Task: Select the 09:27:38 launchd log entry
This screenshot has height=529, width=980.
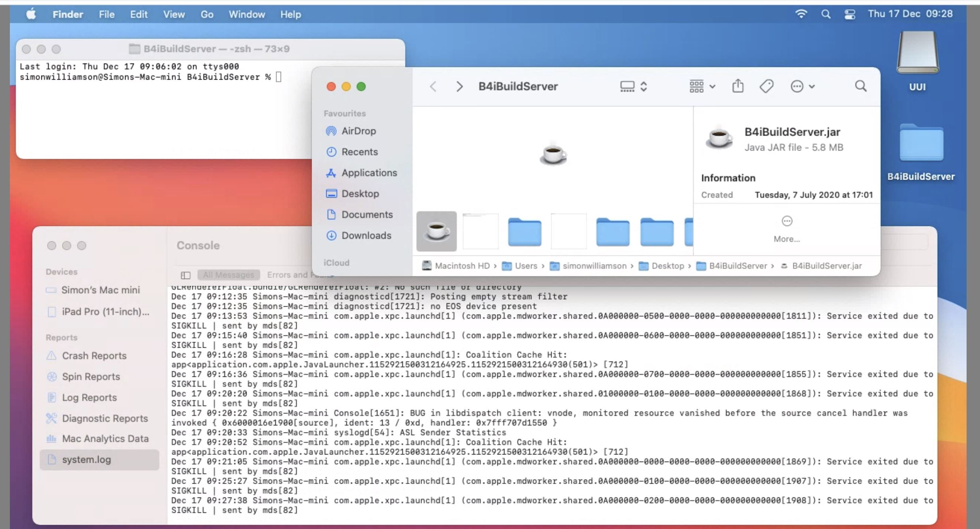Action: click(x=552, y=505)
